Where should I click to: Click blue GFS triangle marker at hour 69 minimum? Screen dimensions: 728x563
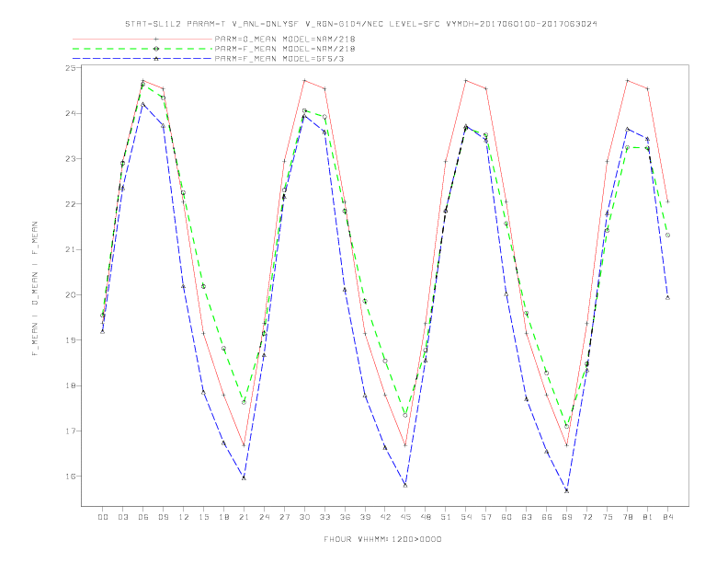pyautogui.click(x=567, y=490)
